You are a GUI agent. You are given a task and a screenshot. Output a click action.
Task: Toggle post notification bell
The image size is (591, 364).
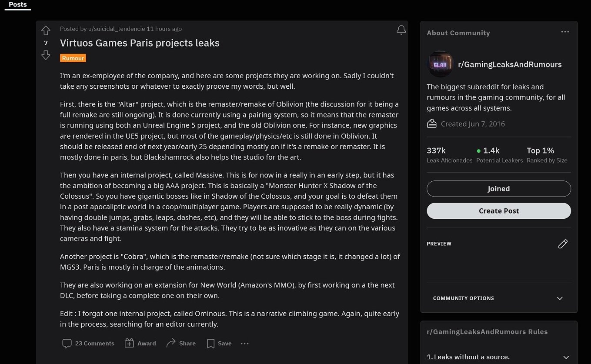401,30
